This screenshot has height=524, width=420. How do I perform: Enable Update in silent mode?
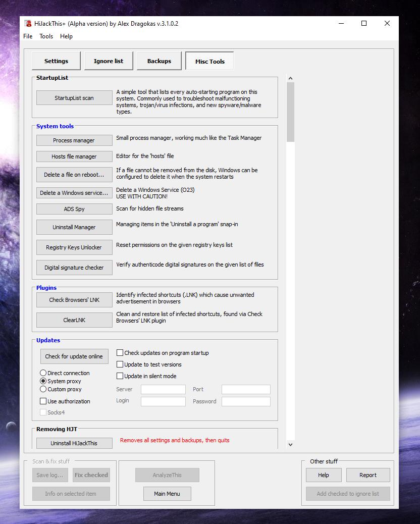[x=120, y=376]
